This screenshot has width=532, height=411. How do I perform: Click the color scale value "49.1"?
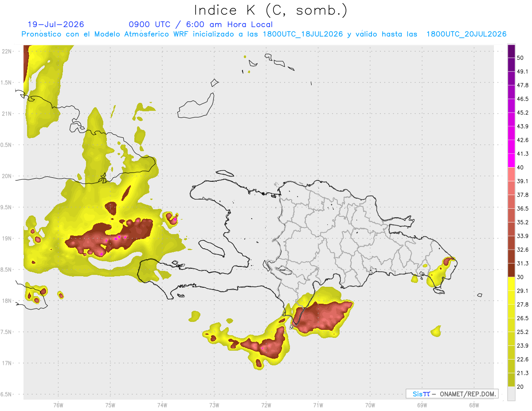click(x=523, y=71)
